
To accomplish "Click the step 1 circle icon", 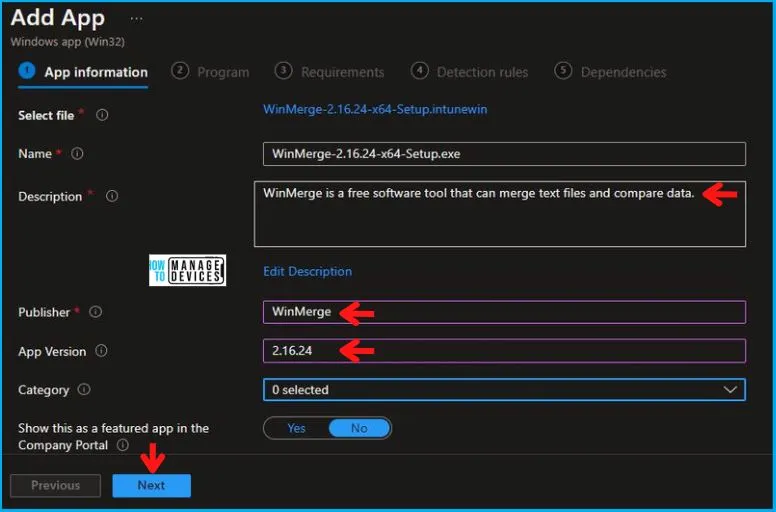I will click(x=27, y=71).
